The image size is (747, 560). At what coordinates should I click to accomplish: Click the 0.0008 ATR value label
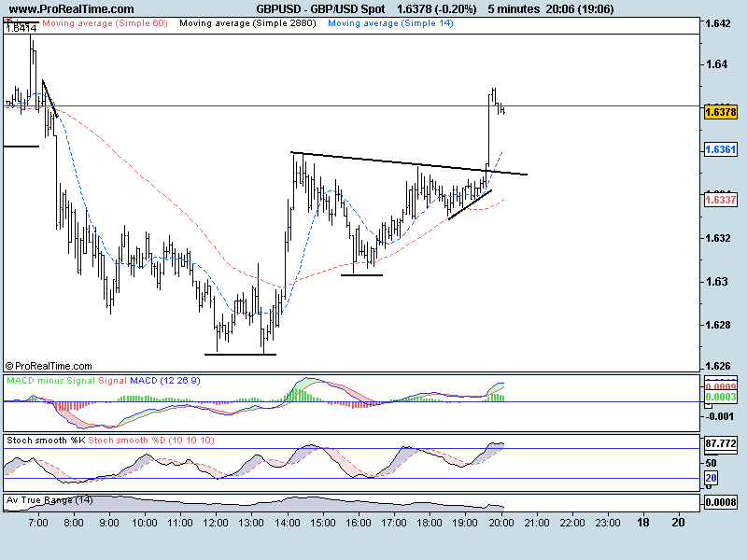point(722,502)
